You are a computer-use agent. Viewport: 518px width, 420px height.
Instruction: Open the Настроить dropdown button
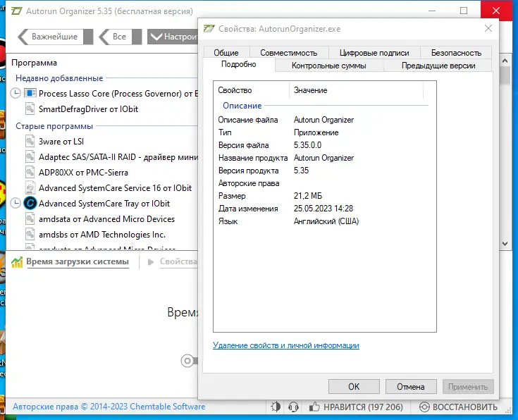[x=173, y=37]
